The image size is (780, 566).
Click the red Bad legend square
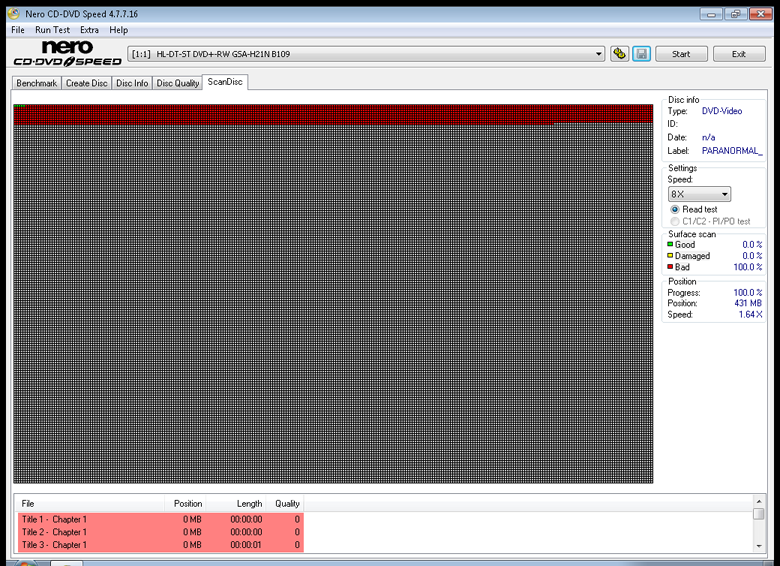(x=670, y=267)
